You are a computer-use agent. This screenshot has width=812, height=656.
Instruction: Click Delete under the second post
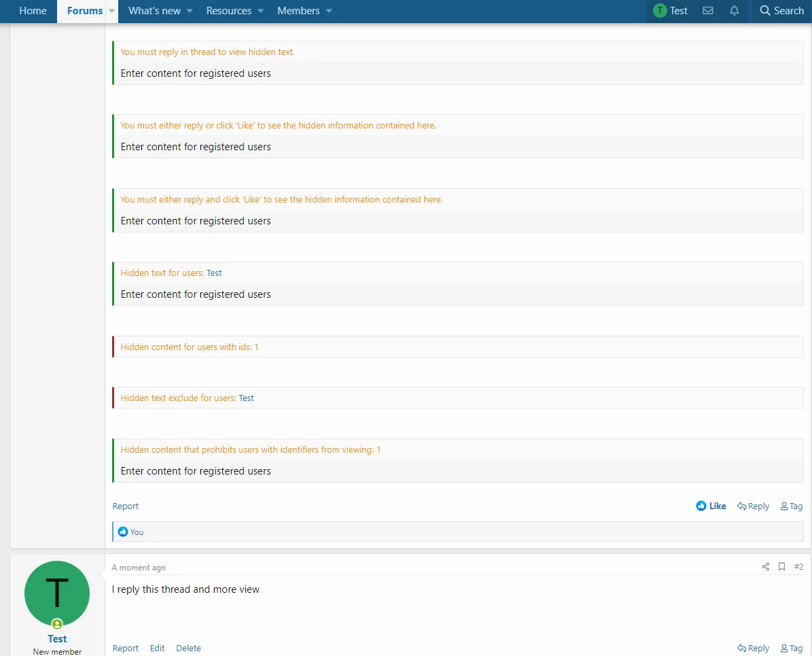[188, 649]
